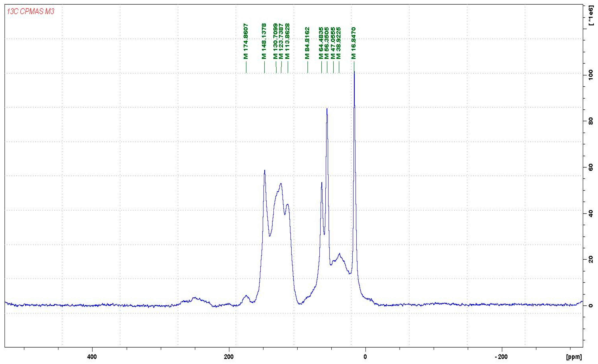Select the 200 ppm x-axis label
The height and width of the screenshot is (364, 598).
click(x=229, y=357)
